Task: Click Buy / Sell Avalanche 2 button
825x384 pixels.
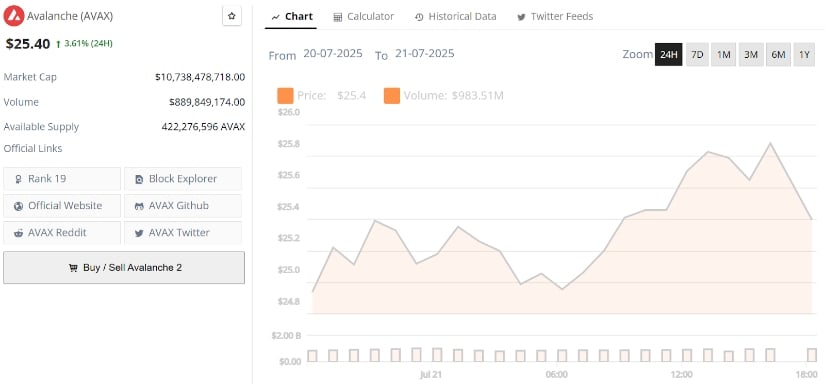Action: 124,268
